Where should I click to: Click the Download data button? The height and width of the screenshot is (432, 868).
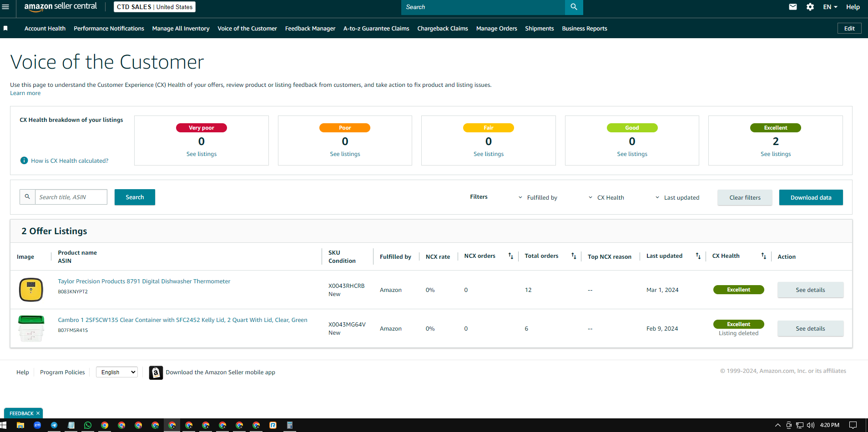pos(811,197)
